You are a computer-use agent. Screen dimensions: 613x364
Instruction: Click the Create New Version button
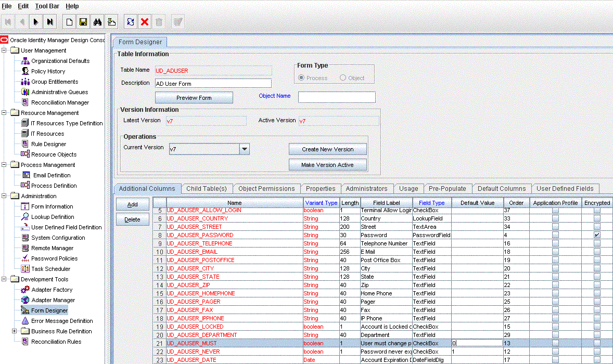tap(328, 149)
